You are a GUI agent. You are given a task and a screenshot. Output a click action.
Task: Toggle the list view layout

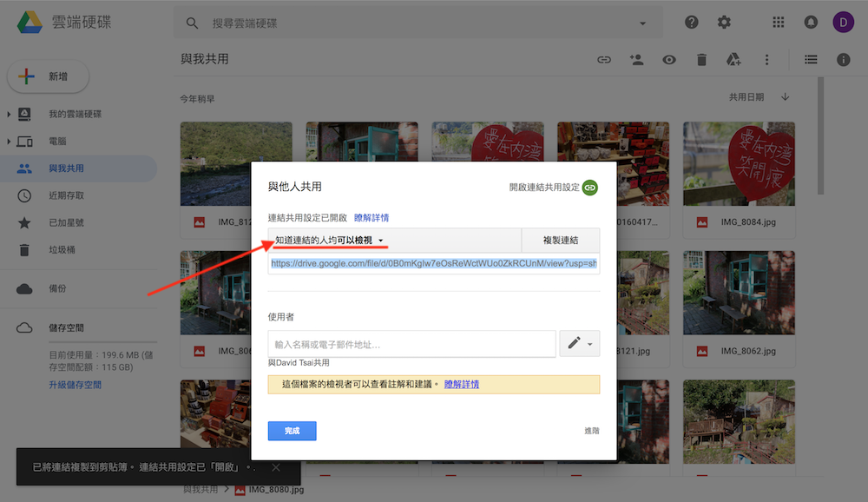pyautogui.click(x=811, y=59)
